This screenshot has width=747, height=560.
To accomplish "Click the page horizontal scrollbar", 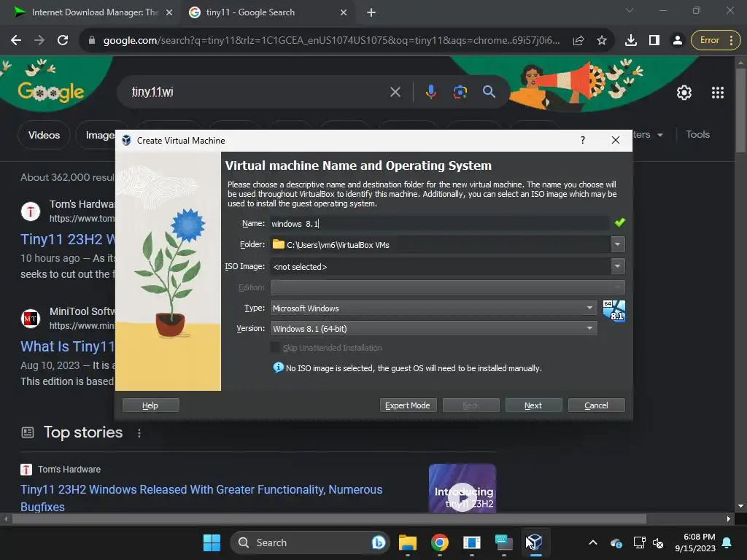I will pyautogui.click(x=329, y=518).
